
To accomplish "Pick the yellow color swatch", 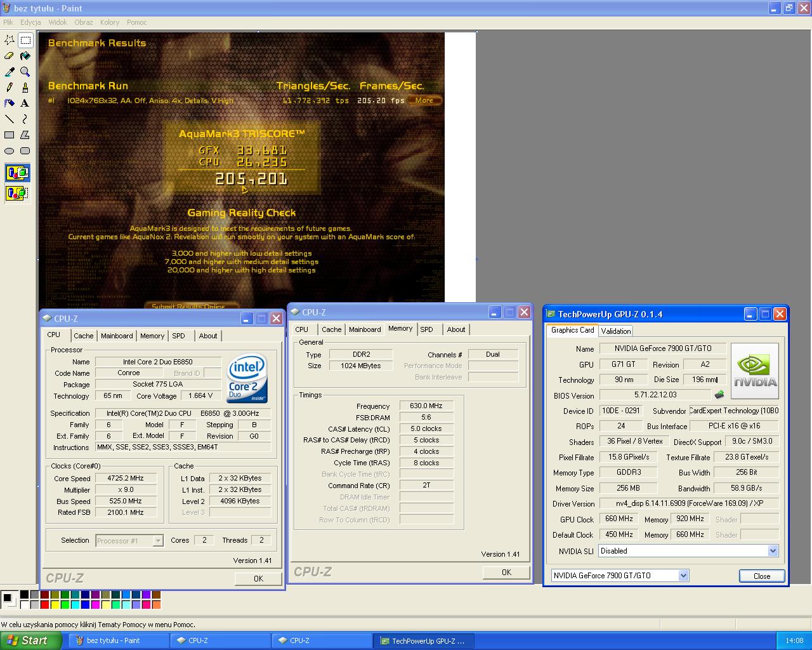I will click(x=55, y=604).
